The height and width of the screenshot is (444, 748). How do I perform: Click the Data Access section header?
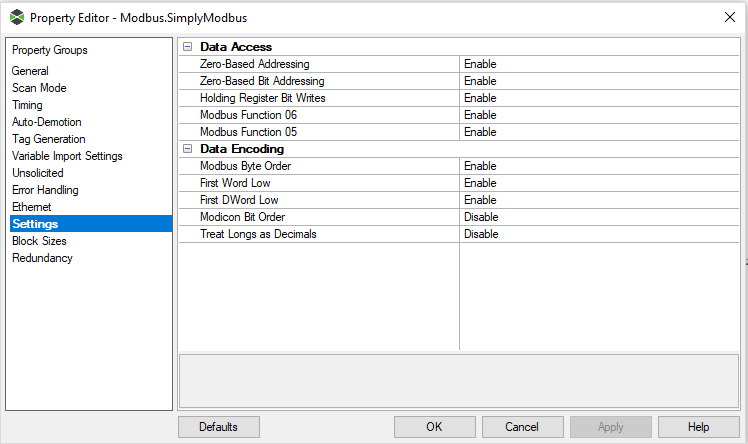[x=236, y=47]
